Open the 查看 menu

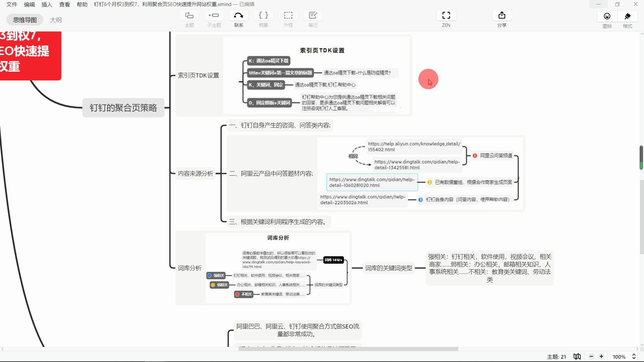[64, 4]
